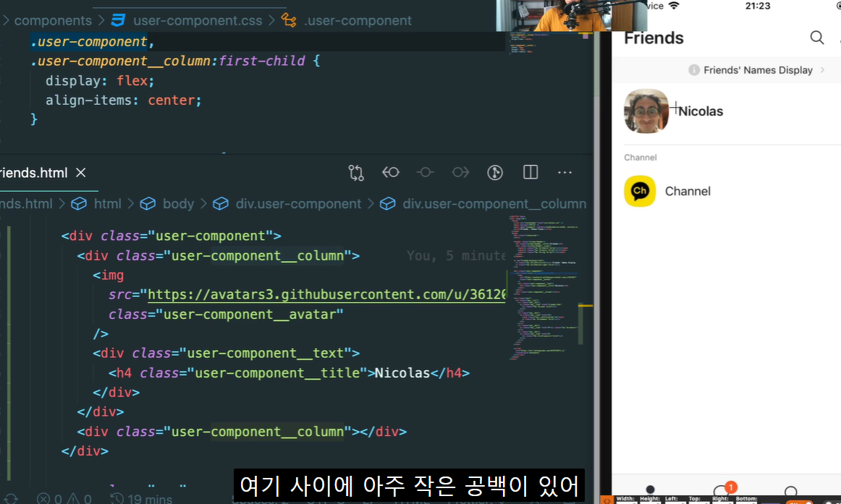841x504 pixels.
Task: Click Nicolas's avatar picture
Action: tap(646, 111)
